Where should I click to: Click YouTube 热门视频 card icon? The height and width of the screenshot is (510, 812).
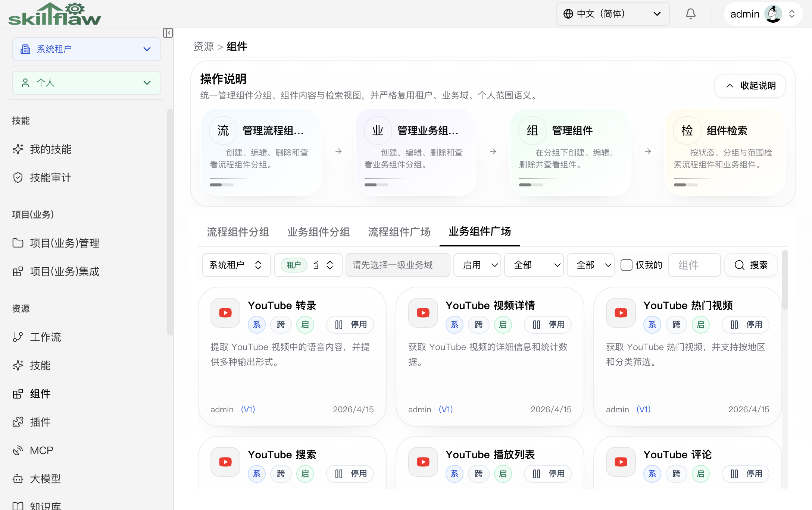621,313
